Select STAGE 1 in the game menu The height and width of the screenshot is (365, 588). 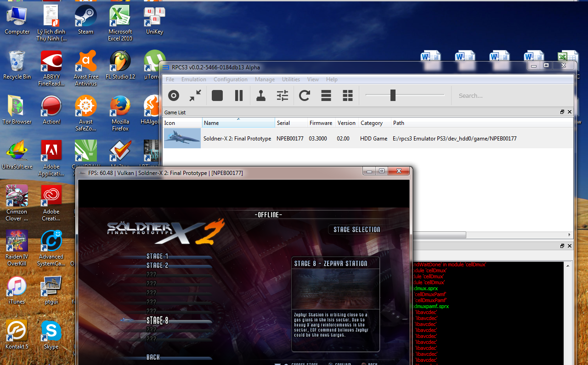click(x=157, y=256)
